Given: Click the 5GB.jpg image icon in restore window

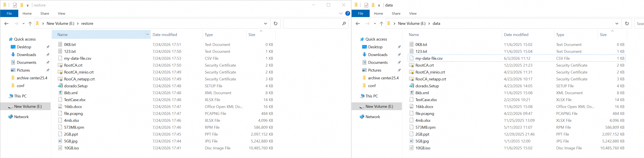Looking at the screenshot, I should 60,141.
